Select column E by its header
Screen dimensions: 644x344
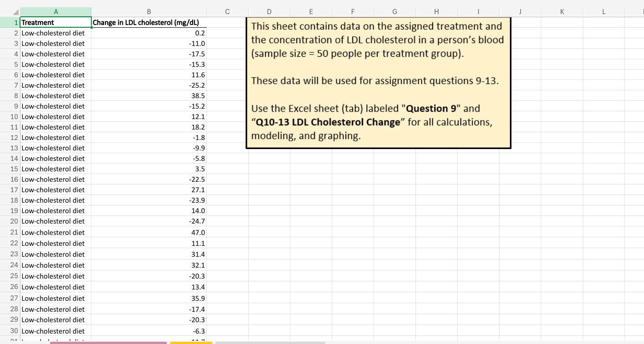coord(311,12)
